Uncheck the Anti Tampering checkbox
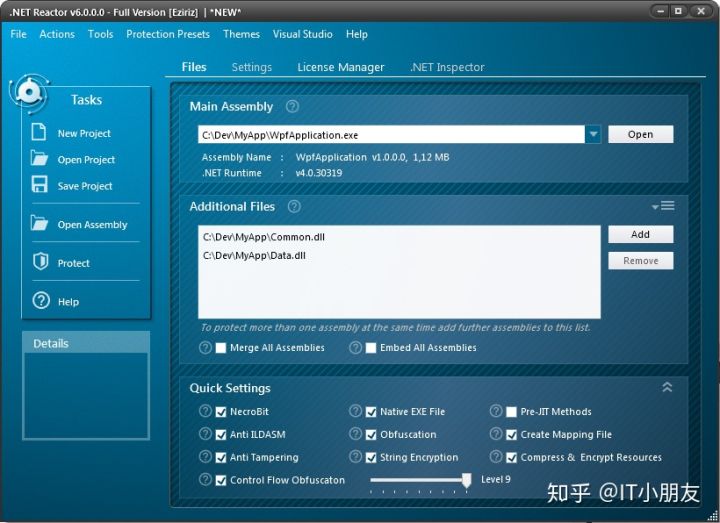The image size is (720, 523). tap(221, 458)
